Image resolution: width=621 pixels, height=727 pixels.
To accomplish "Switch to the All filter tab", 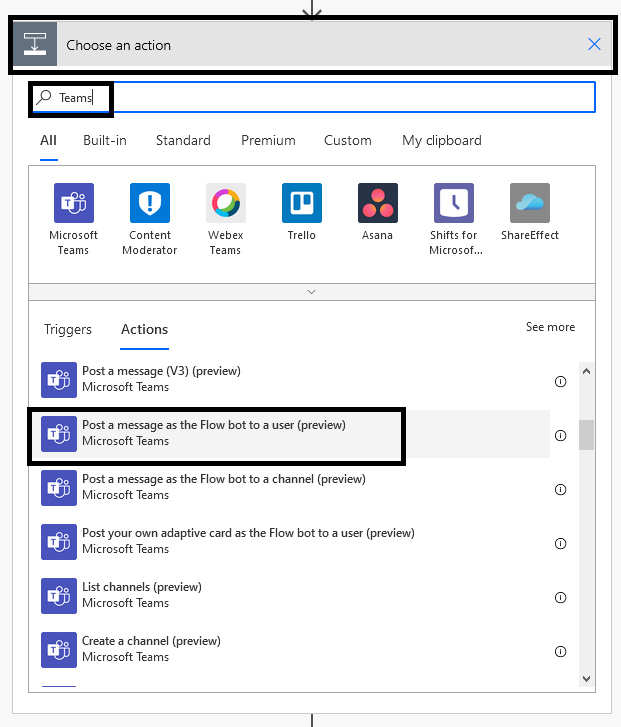I will (48, 140).
